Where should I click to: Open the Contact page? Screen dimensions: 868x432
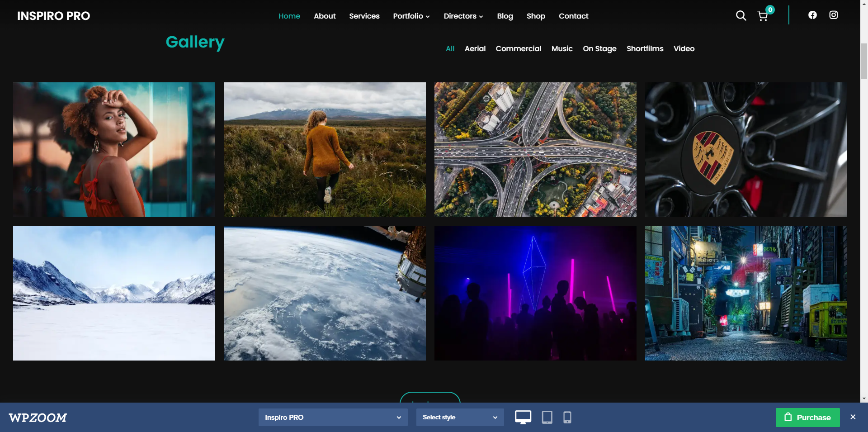click(x=573, y=16)
